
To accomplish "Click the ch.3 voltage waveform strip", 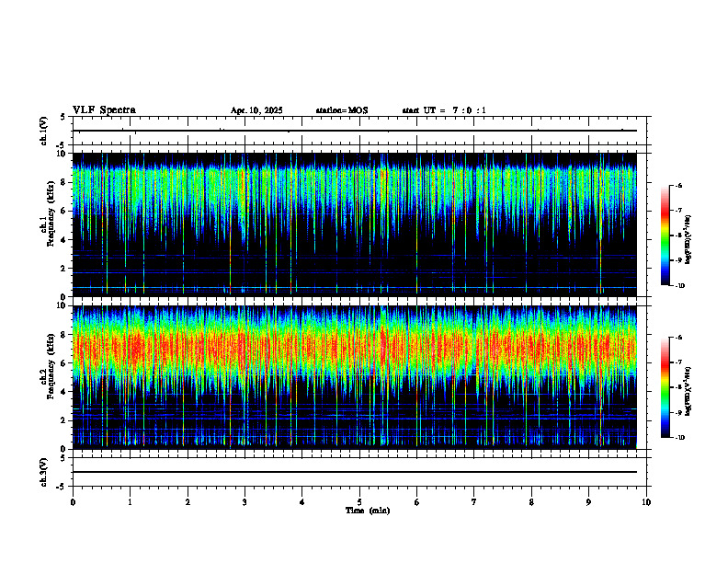I will pos(361,472).
